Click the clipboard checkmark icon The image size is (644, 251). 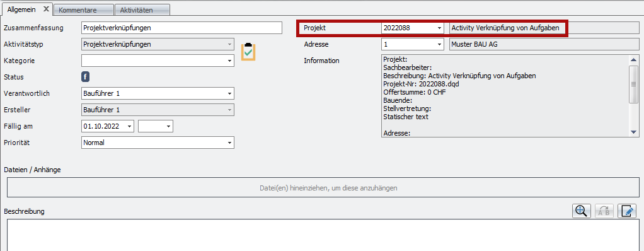[x=248, y=52]
